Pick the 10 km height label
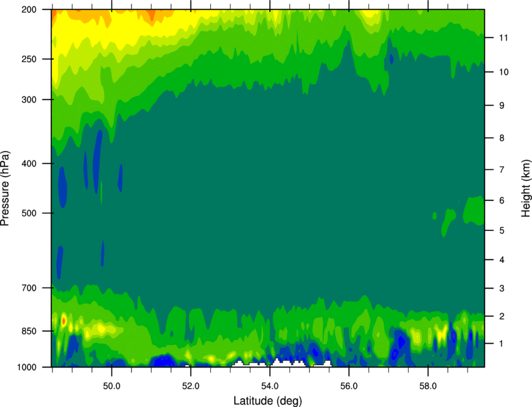Screen dimensions: 532x407 [x=504, y=72]
